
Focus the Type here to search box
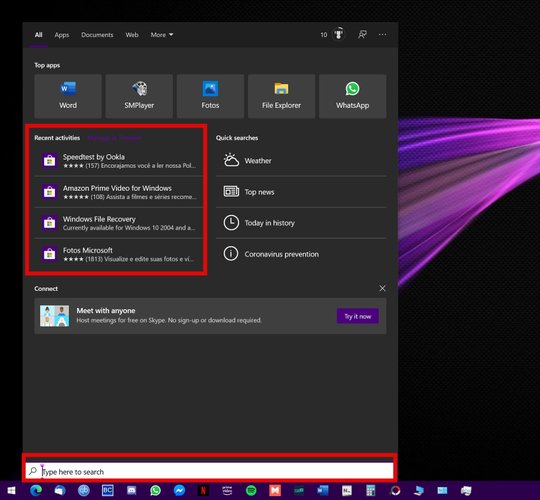209,471
